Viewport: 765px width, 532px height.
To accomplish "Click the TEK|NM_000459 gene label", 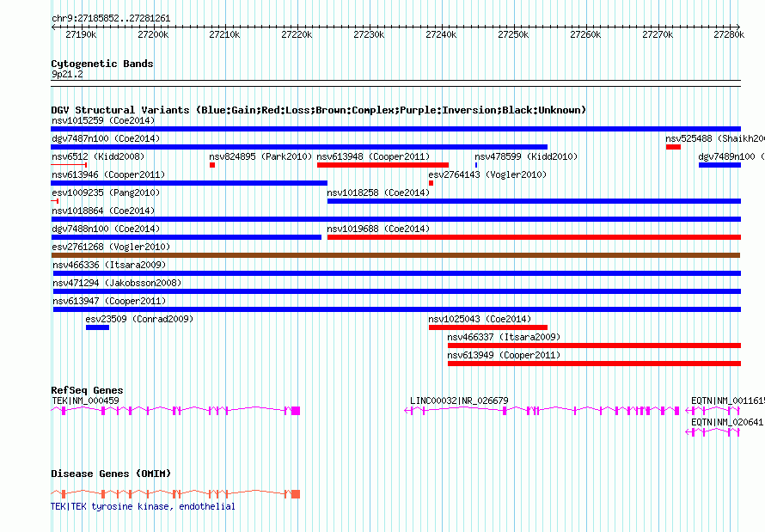I will (85, 401).
